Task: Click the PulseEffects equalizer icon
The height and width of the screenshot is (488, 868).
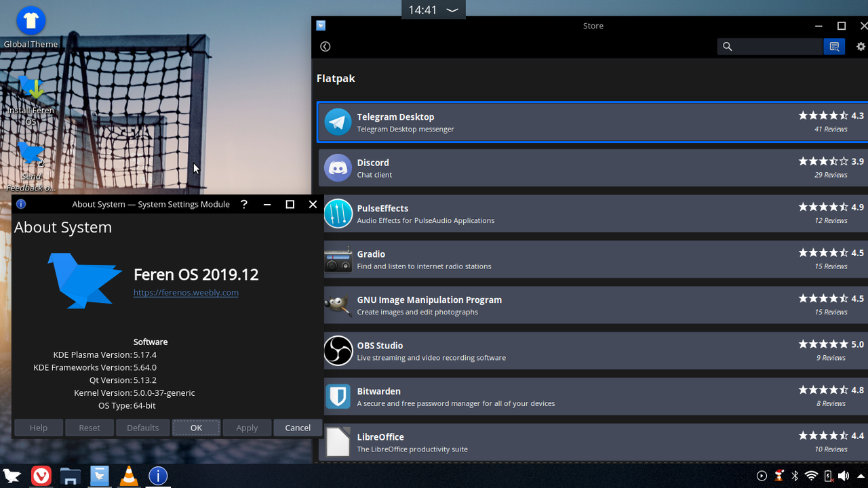Action: click(x=338, y=213)
